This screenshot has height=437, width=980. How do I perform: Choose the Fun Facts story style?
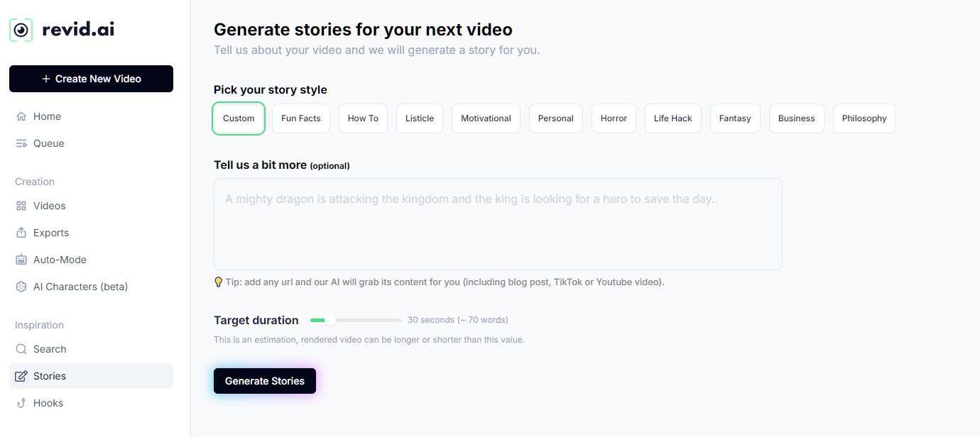tap(301, 118)
